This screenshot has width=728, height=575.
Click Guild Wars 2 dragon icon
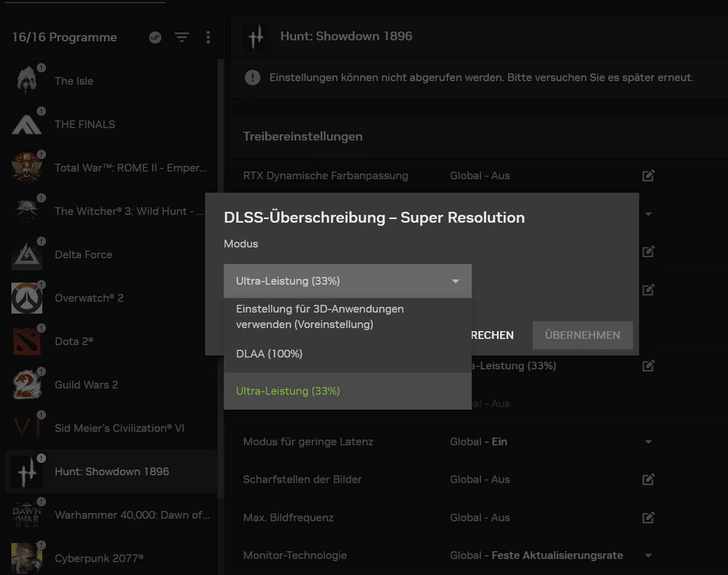[x=27, y=385]
